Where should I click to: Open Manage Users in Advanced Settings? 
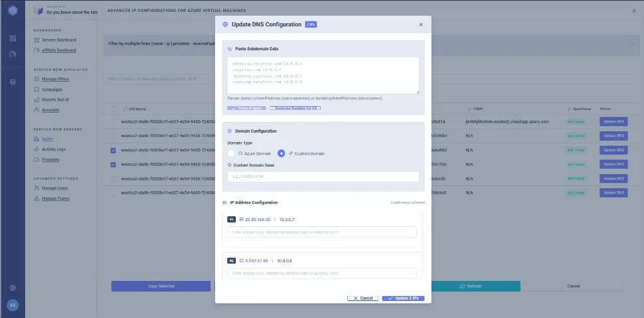tap(55, 189)
